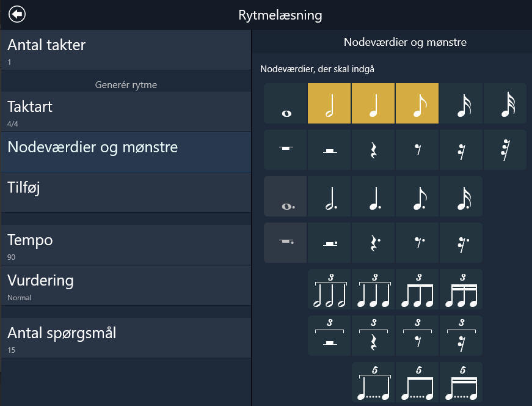Select the eighth-note quintuplet pattern
Screen dimensions: 532x406
tap(417, 382)
